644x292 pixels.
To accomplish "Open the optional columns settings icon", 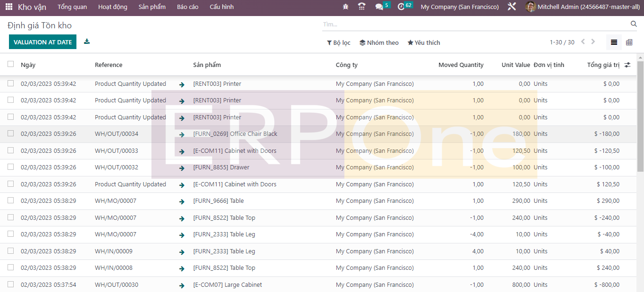I will pyautogui.click(x=627, y=65).
